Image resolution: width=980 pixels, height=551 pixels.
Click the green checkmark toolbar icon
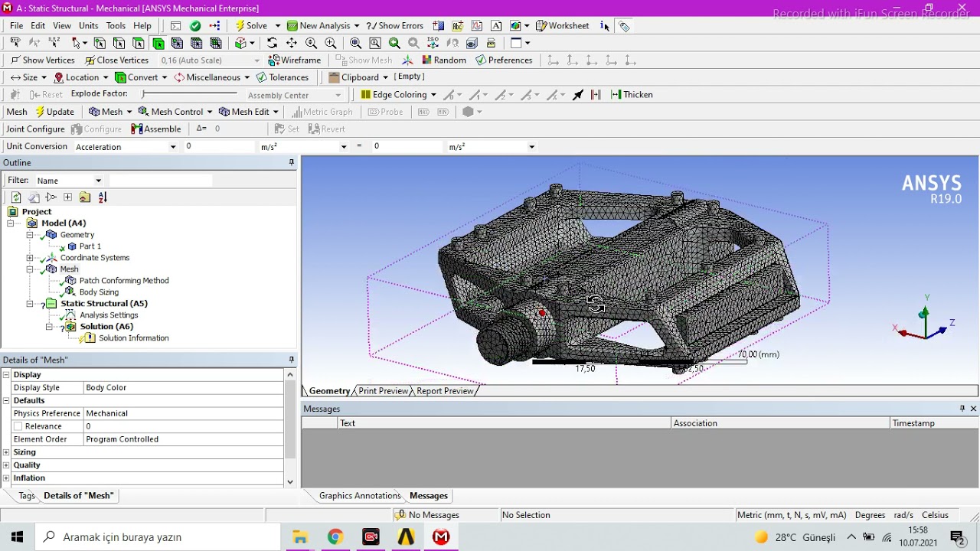195,25
